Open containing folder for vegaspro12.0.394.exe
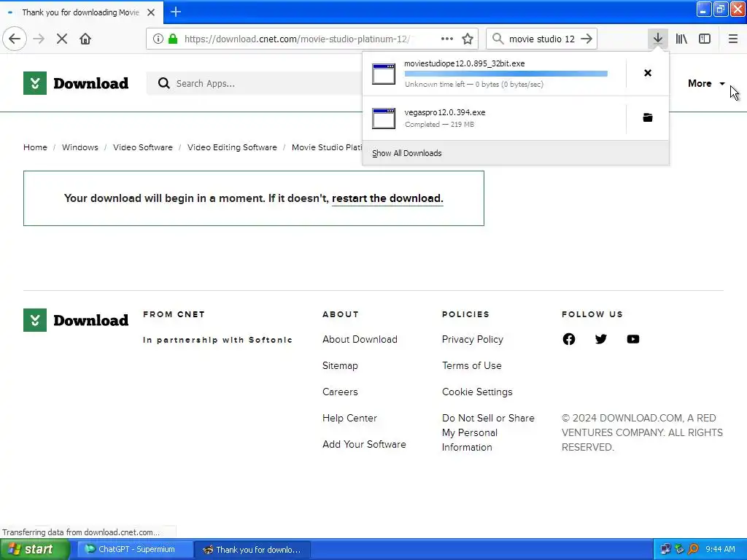 click(x=648, y=117)
